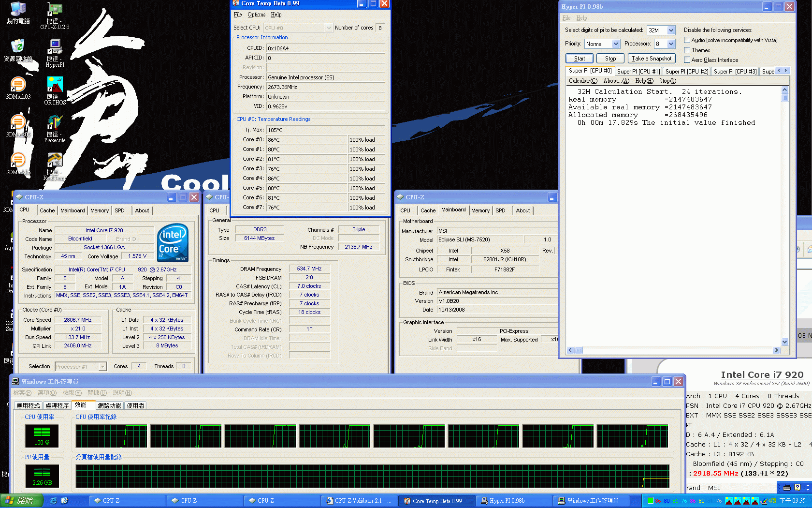Switch to About tab in right CPU-Z window
The image size is (812, 508).
(x=522, y=210)
